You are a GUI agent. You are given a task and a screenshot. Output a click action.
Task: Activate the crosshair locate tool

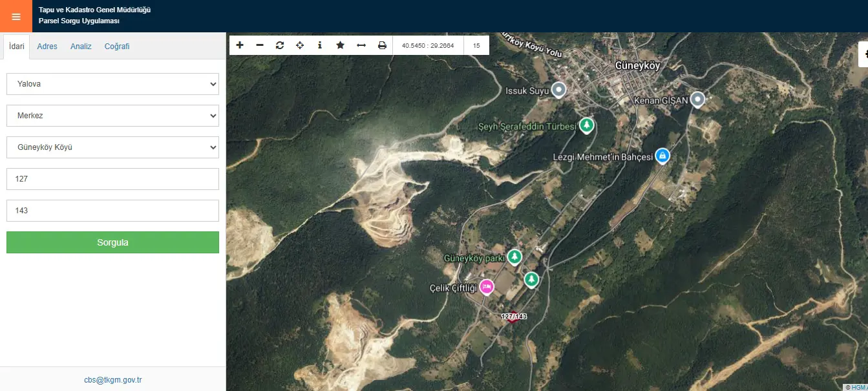(x=300, y=45)
